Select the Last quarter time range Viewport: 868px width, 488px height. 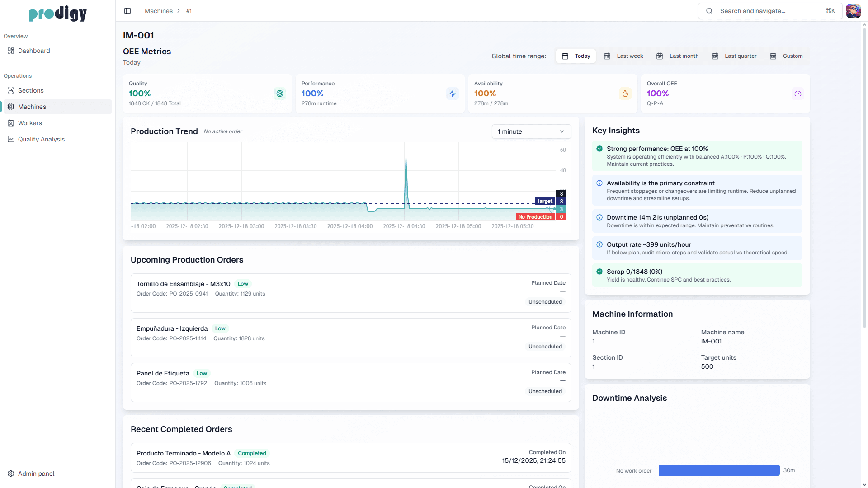pyautogui.click(x=734, y=56)
